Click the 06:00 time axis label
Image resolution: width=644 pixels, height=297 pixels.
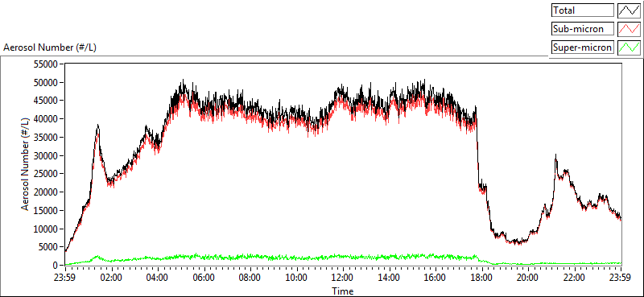coord(204,277)
